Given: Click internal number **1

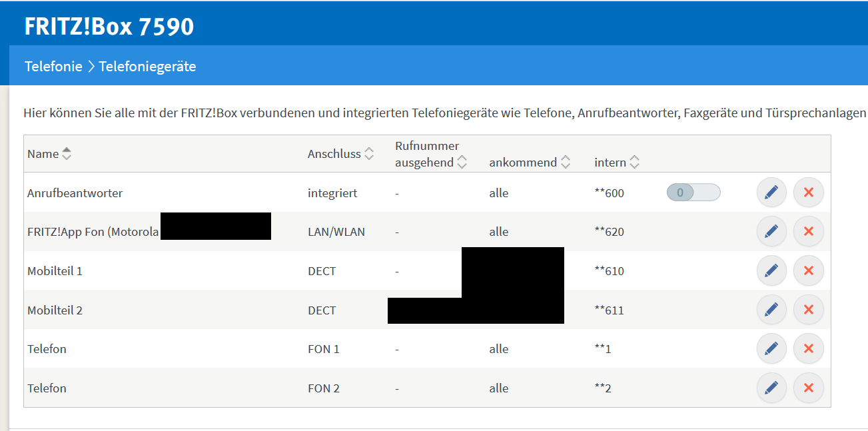Looking at the screenshot, I should (603, 349).
